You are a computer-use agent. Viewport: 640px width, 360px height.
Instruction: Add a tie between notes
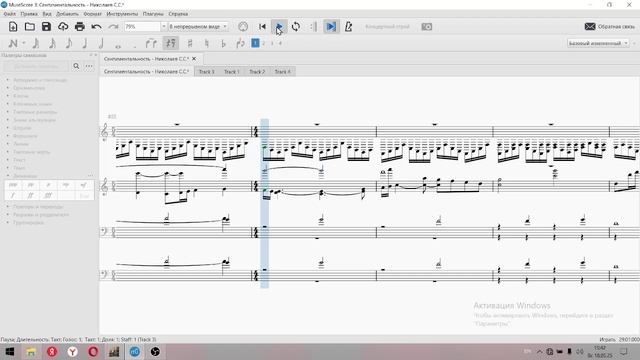[x=151, y=43]
